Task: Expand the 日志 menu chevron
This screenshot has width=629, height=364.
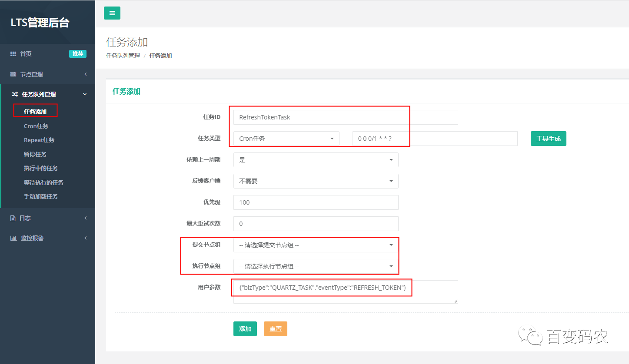Action: tap(86, 218)
